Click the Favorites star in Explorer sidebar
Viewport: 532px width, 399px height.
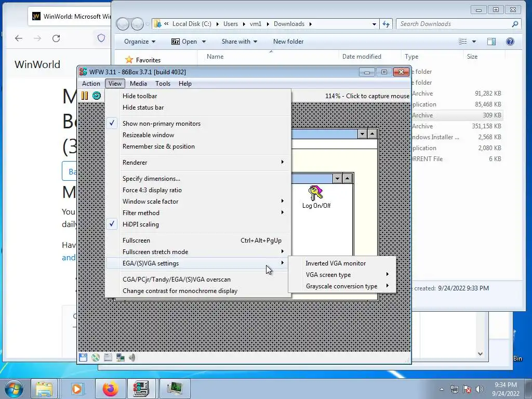[129, 60]
